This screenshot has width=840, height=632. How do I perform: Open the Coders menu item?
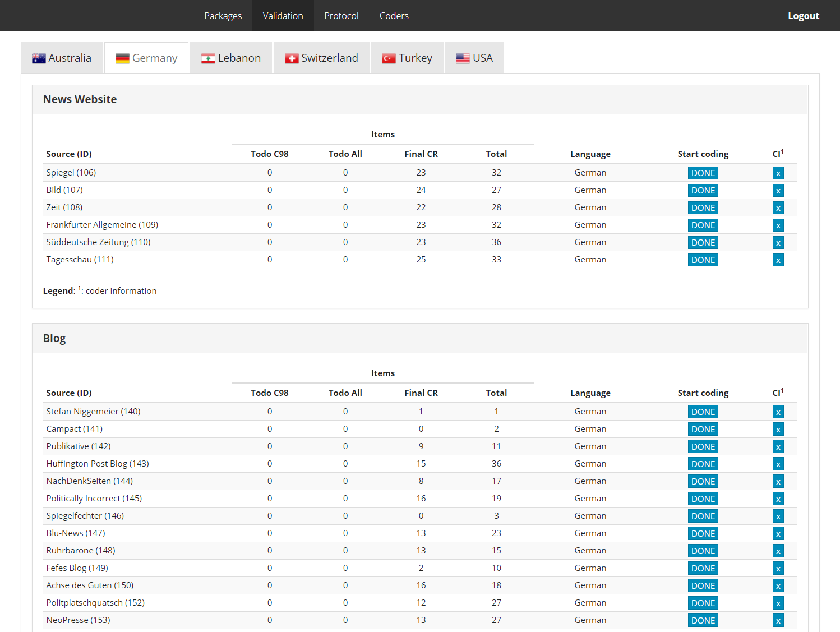394,16
